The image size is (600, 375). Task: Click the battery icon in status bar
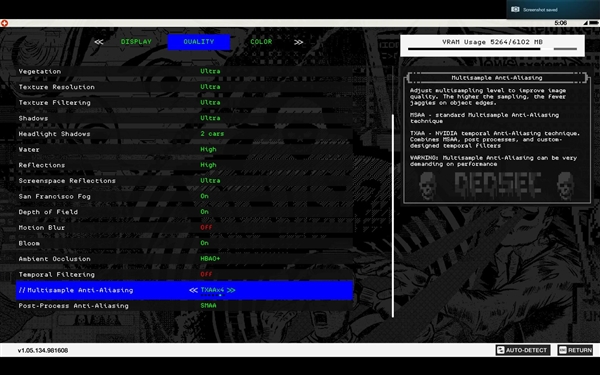(594, 23)
